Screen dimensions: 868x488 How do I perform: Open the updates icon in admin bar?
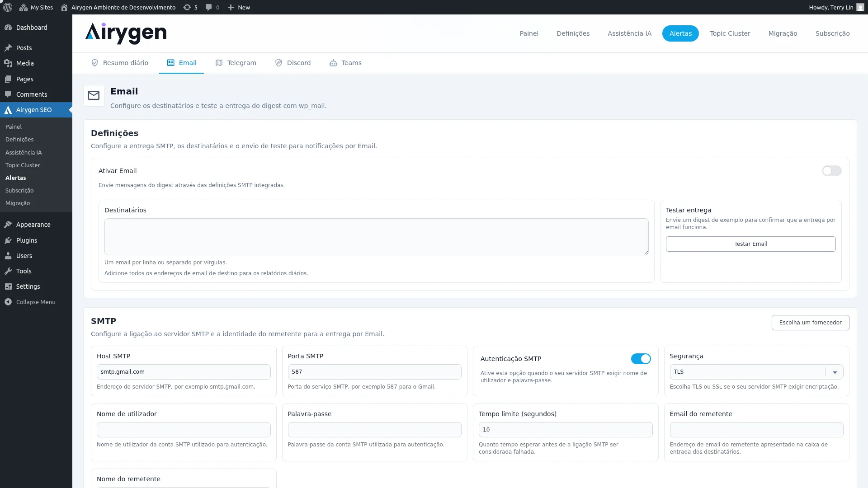tap(187, 7)
